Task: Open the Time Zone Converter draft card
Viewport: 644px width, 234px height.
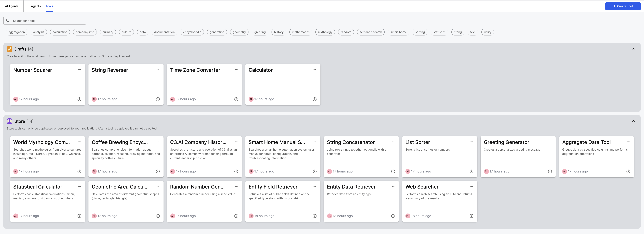Action: (x=204, y=85)
